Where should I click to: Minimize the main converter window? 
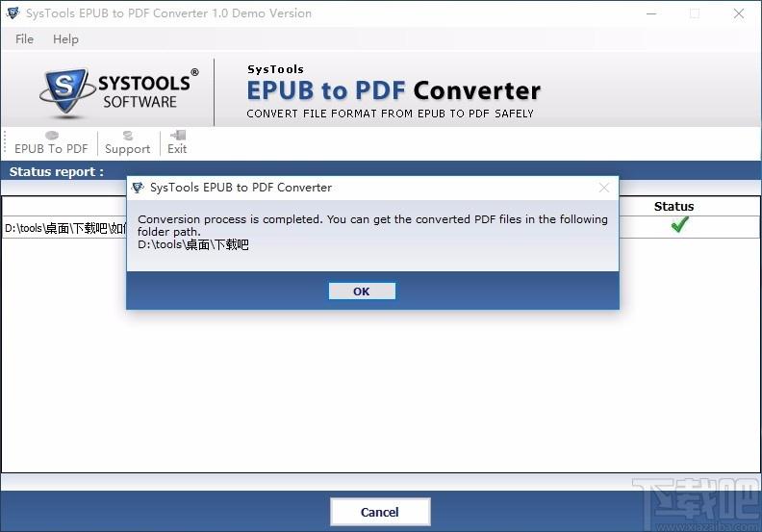651,13
